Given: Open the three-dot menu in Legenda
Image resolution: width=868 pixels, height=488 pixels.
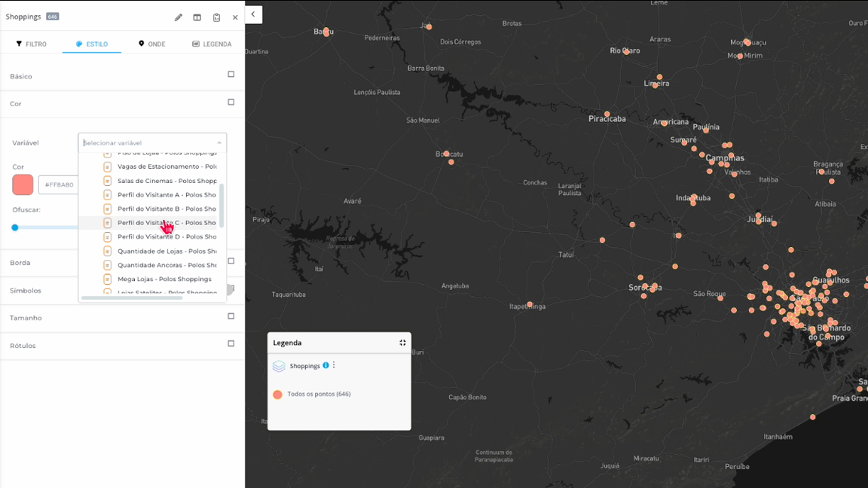Looking at the screenshot, I should coord(334,365).
